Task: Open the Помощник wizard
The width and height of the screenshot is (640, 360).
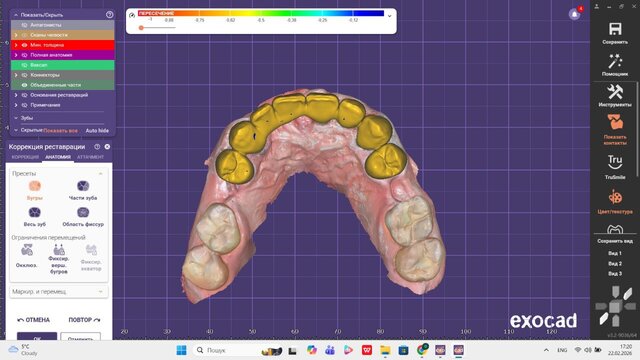Action: coord(615,62)
